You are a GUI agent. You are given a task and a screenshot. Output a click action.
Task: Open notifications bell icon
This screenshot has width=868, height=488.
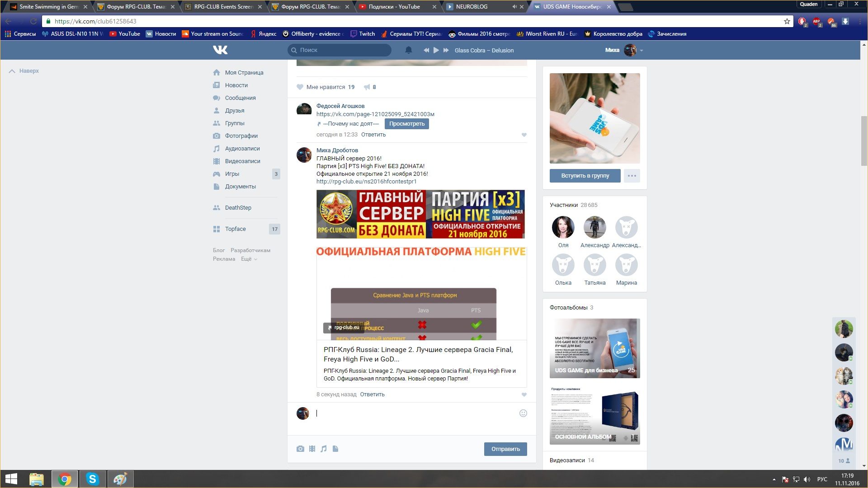click(408, 50)
